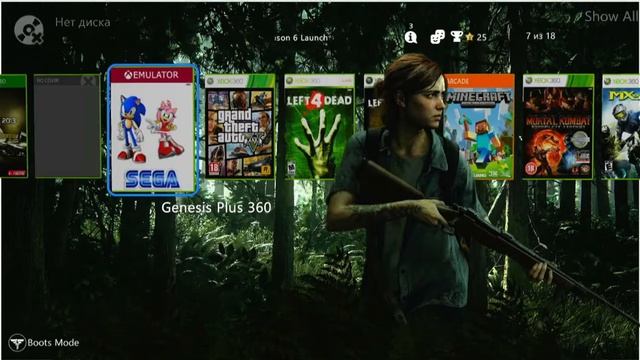Select the 'Нет диска' label
Screen dimensions: 640x360
(x=83, y=22)
